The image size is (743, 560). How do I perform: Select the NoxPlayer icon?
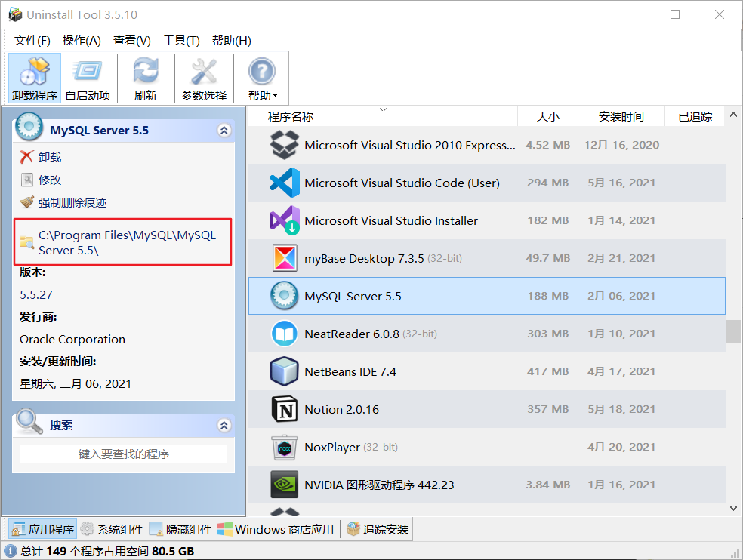tap(285, 448)
